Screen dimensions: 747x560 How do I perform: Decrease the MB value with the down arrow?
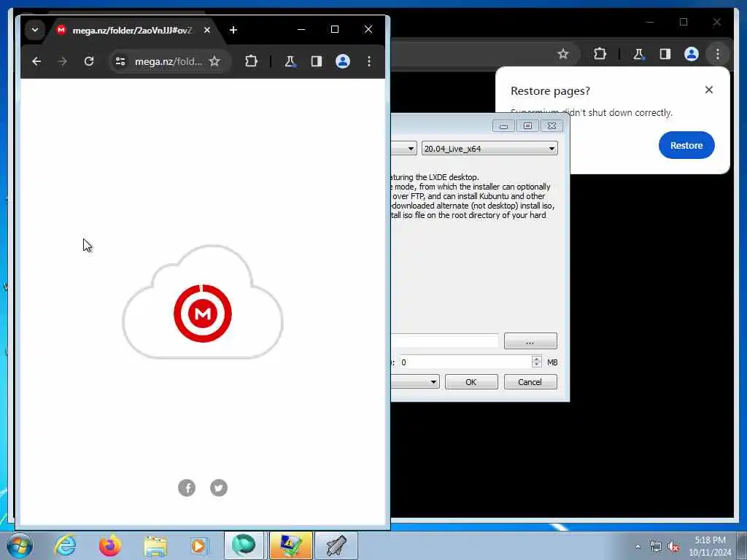coord(536,365)
